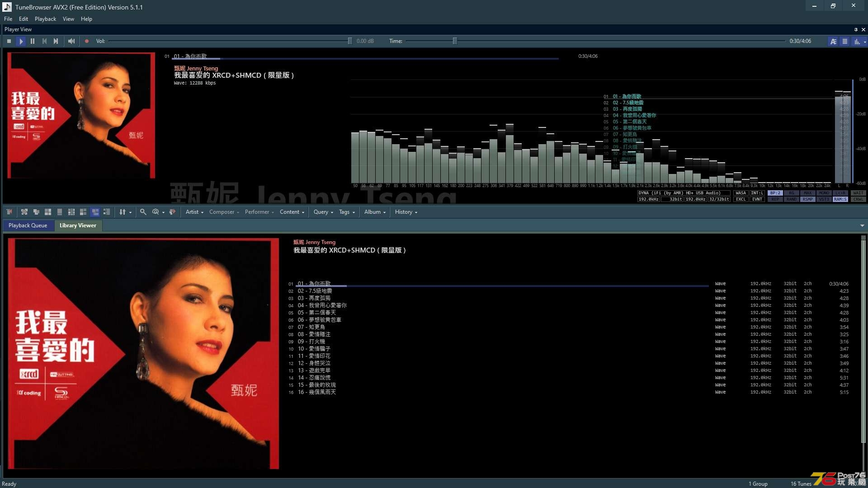Select the highlighted album-with-tracks view icon
868x488 pixels.
click(x=95, y=212)
